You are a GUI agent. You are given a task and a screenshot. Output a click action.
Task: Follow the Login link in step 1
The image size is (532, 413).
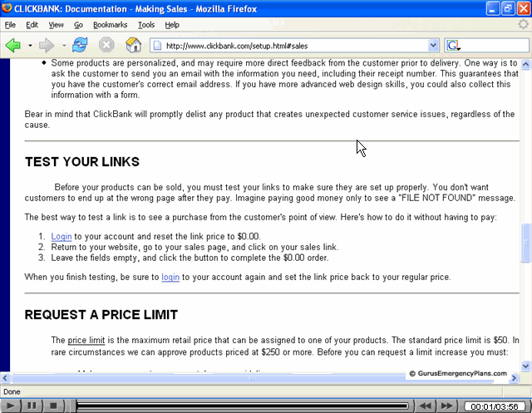62,236
